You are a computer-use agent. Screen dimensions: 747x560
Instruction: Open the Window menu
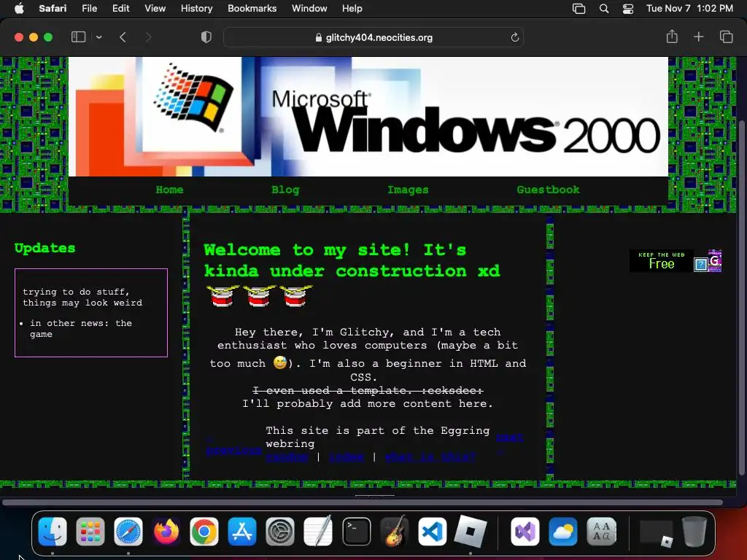point(309,8)
